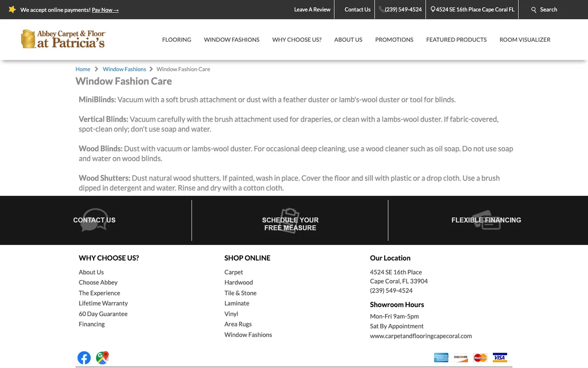Click the WHY CHOOSE US? footer heading
The width and height of the screenshot is (588, 368).
click(x=109, y=258)
